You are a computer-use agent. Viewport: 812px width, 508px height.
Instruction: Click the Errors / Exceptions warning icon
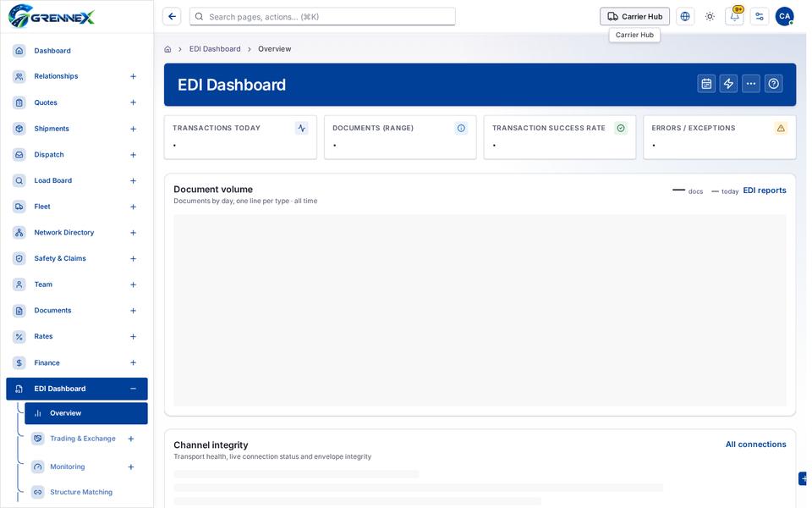(x=781, y=128)
